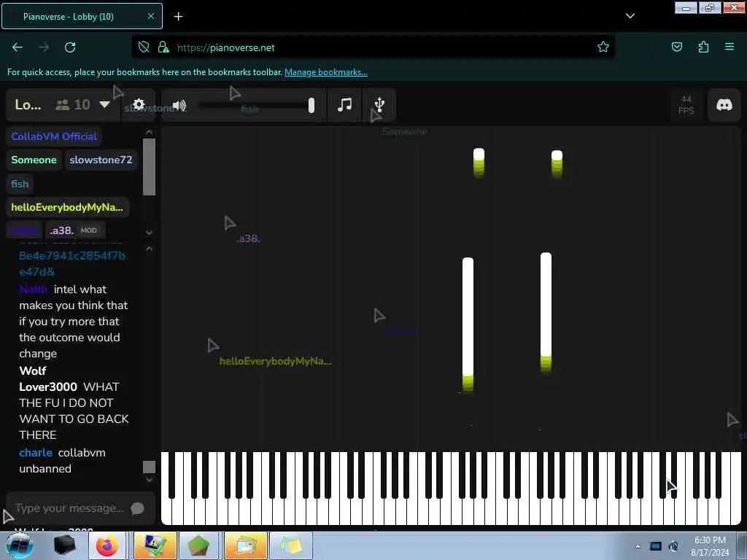Open the tray network icon
Image resolution: width=747 pixels, height=560 pixels.
[673, 546]
